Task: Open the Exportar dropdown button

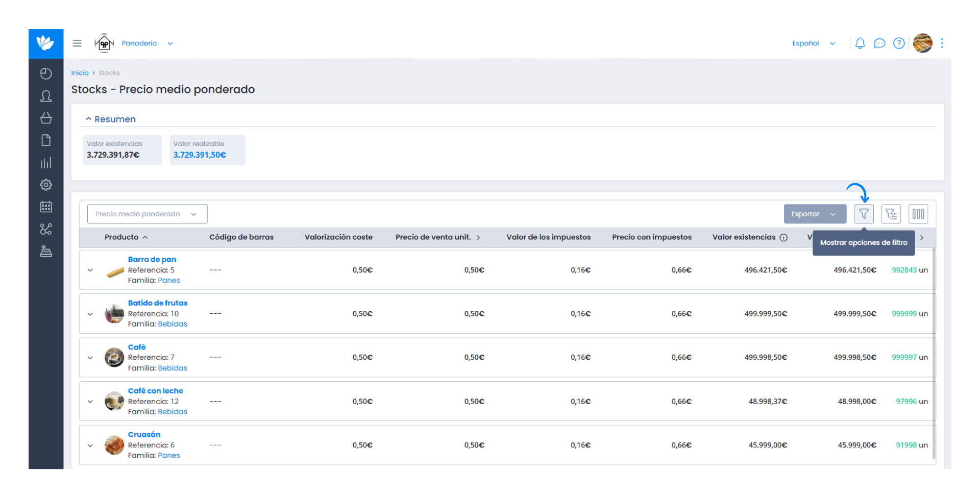Action: pyautogui.click(x=815, y=214)
